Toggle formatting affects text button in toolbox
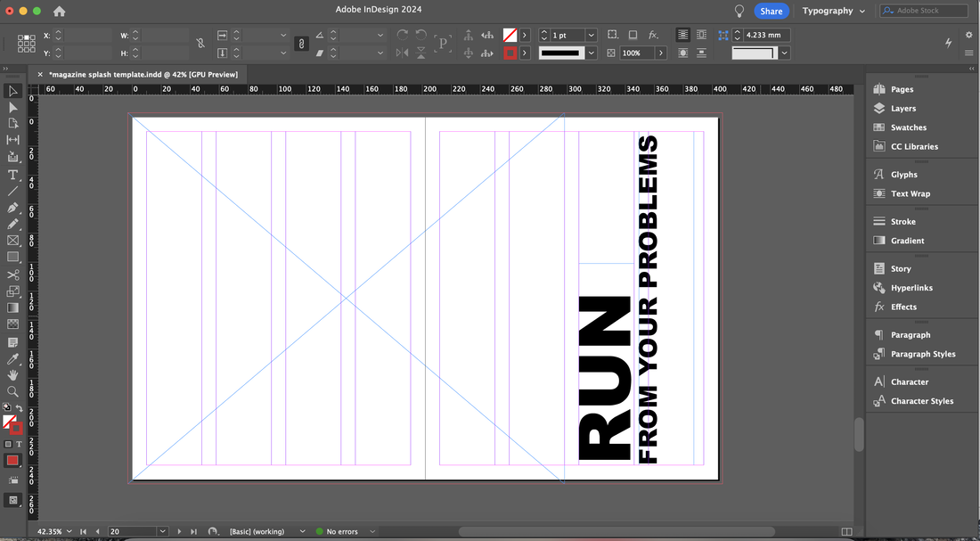 [19, 444]
